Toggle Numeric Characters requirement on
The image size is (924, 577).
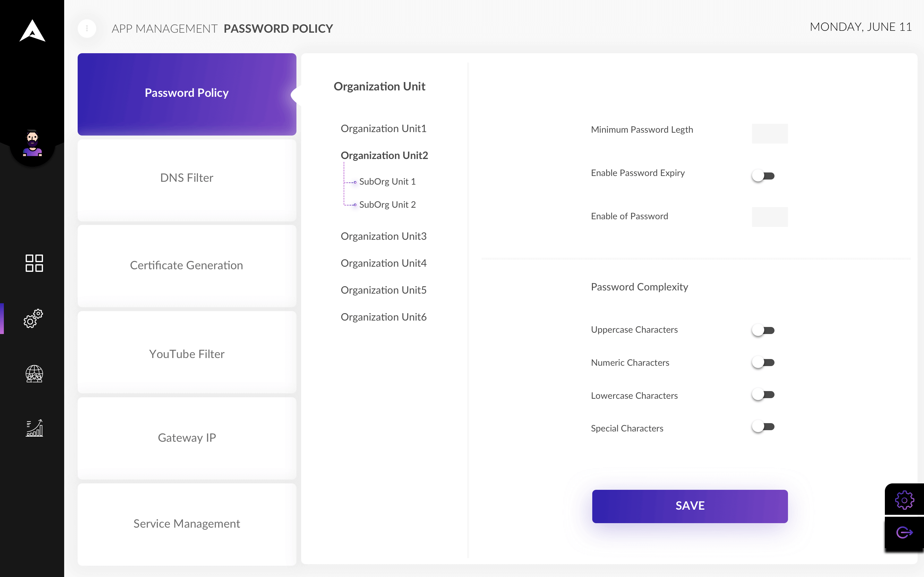pos(763,362)
